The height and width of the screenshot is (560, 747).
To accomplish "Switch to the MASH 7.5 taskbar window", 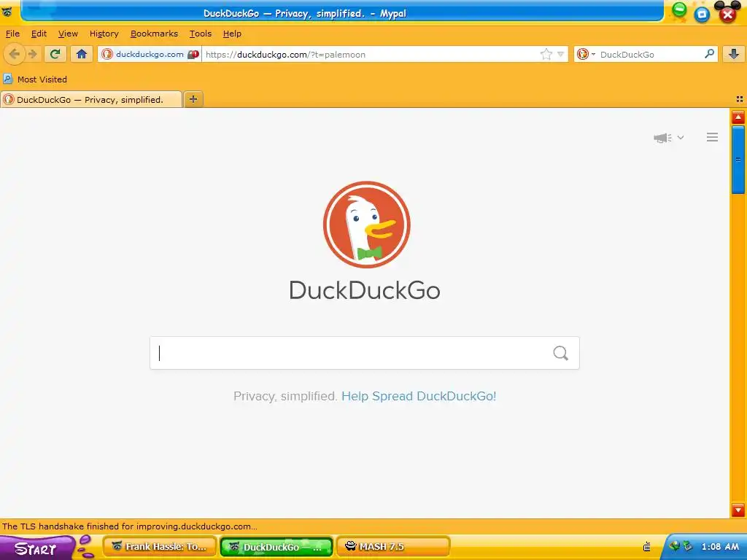I will pyautogui.click(x=393, y=547).
